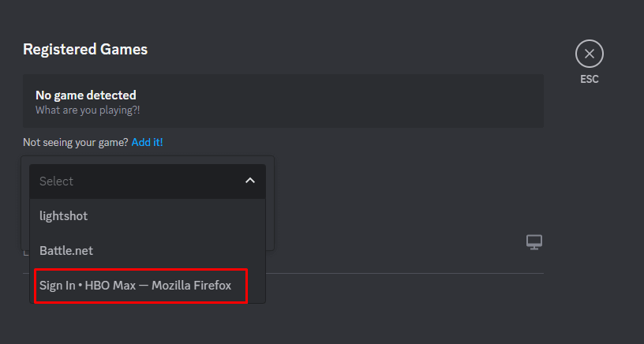Click the No game detected title

point(85,95)
